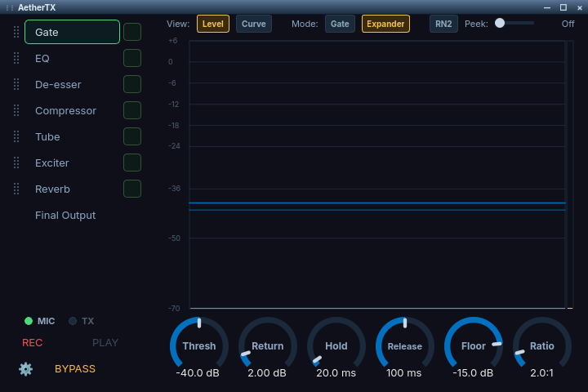Click the TX indicator dot
588x392 pixels.
click(x=73, y=321)
